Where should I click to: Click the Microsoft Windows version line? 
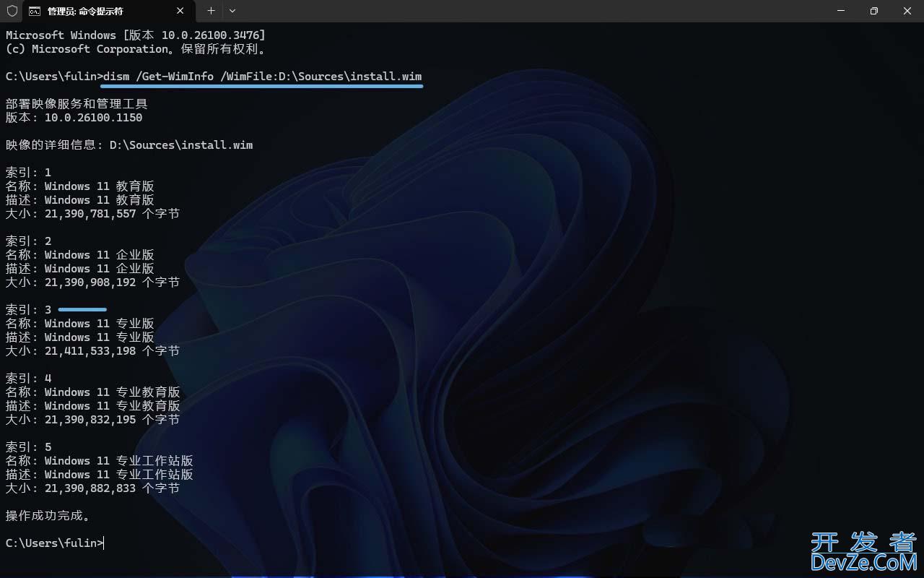coord(136,35)
